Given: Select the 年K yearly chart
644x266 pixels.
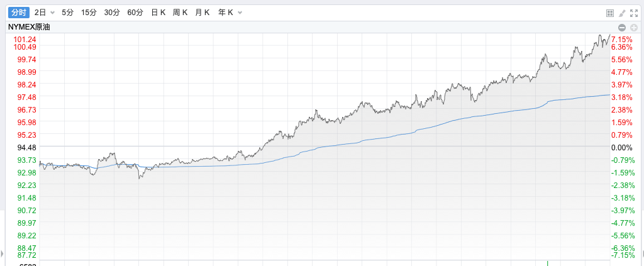Looking at the screenshot, I should (x=225, y=13).
